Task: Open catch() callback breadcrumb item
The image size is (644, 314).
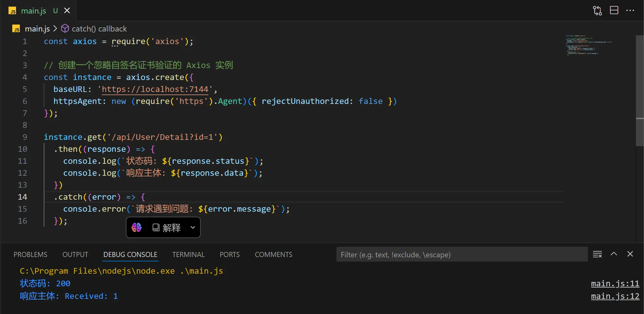Action: pyautogui.click(x=99, y=29)
